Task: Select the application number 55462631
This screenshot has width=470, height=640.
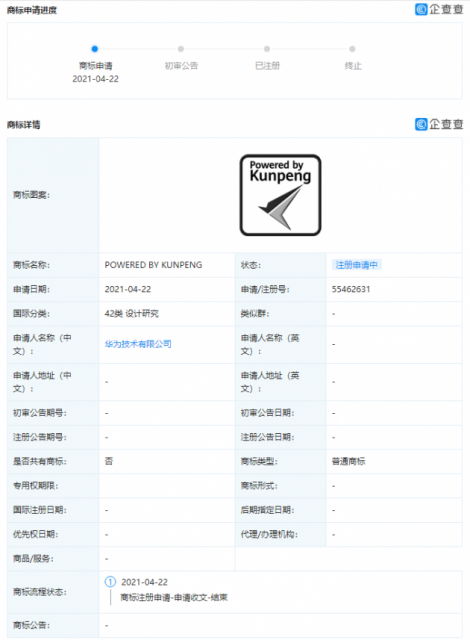Action: [x=351, y=289]
